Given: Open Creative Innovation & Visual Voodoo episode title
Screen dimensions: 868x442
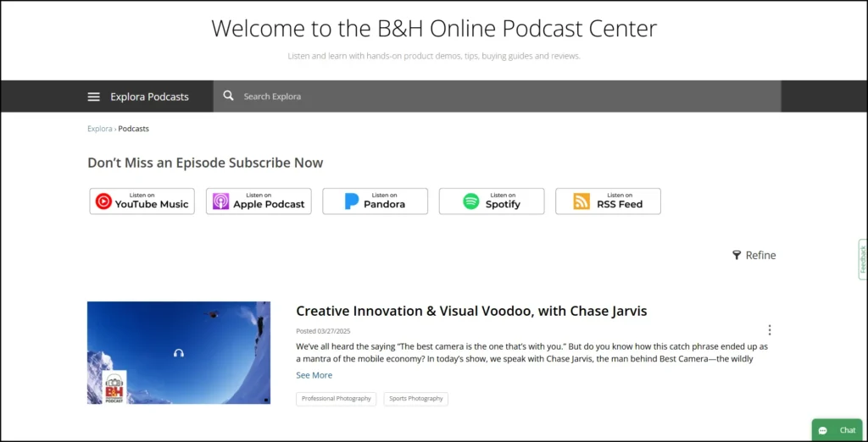Looking at the screenshot, I should point(471,311).
